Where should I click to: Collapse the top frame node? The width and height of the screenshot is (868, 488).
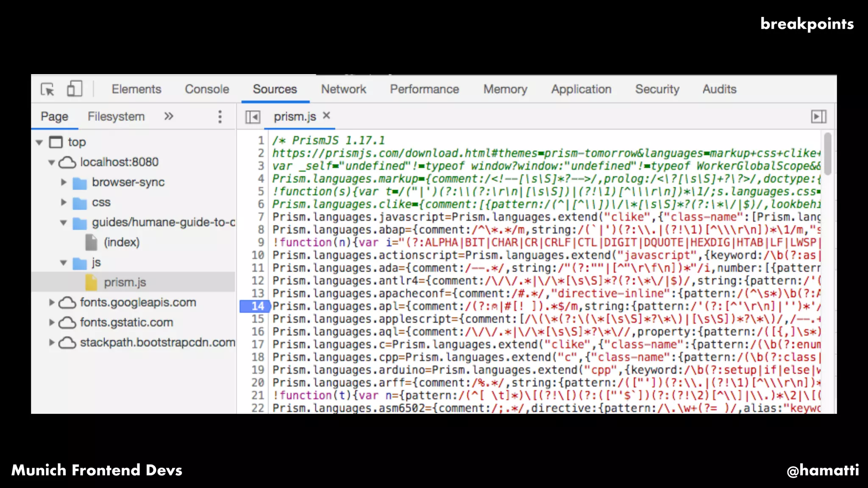[x=39, y=142]
